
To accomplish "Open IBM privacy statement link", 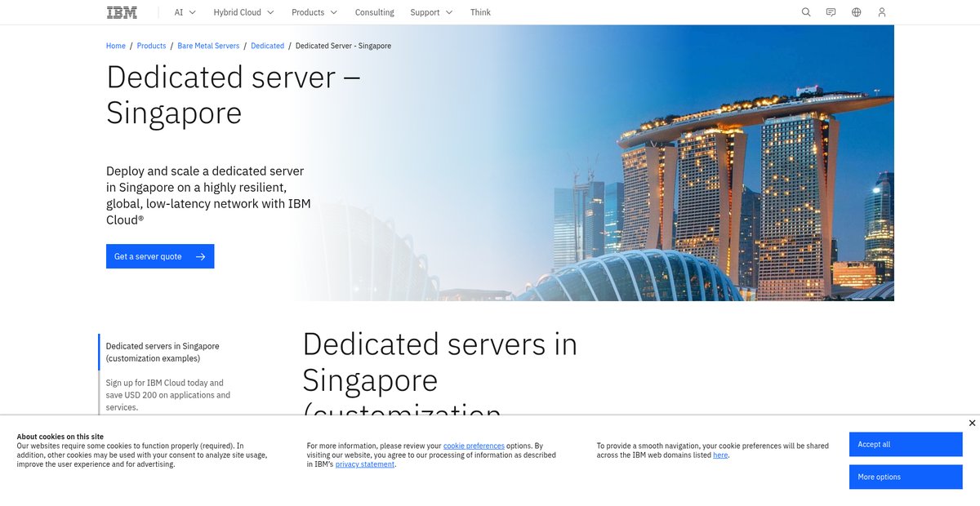I will (x=365, y=464).
